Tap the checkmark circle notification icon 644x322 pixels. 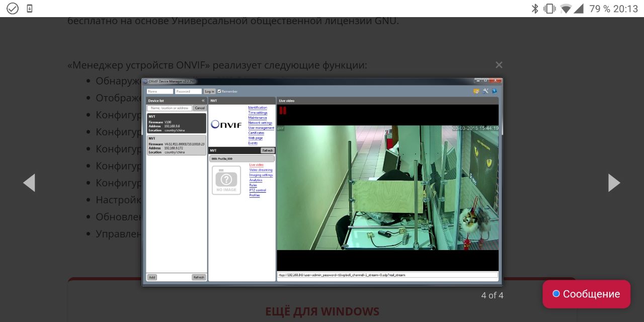[x=12, y=9]
